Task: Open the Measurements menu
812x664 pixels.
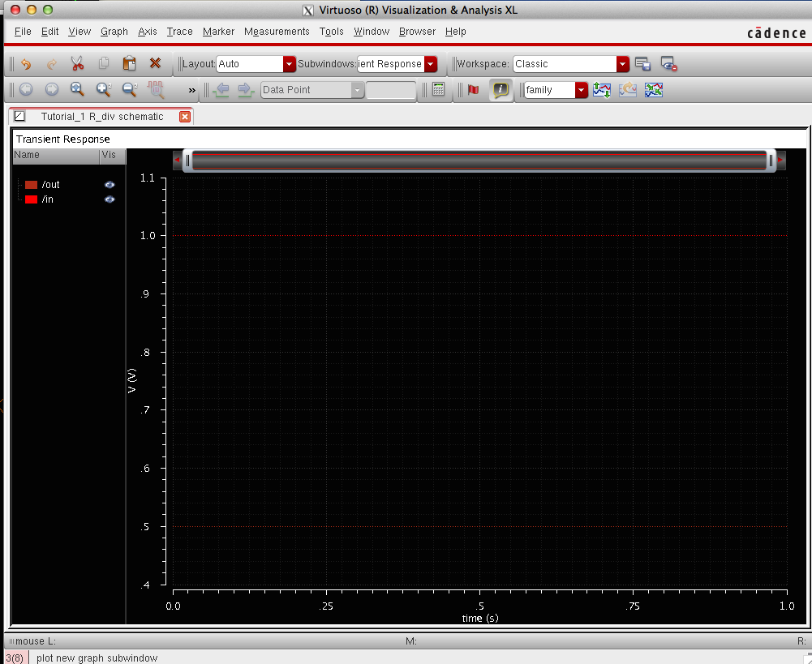Action: [x=277, y=32]
